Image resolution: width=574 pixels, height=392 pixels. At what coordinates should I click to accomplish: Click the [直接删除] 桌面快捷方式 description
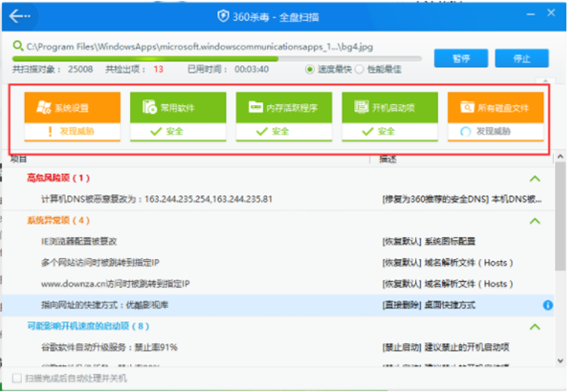(429, 305)
